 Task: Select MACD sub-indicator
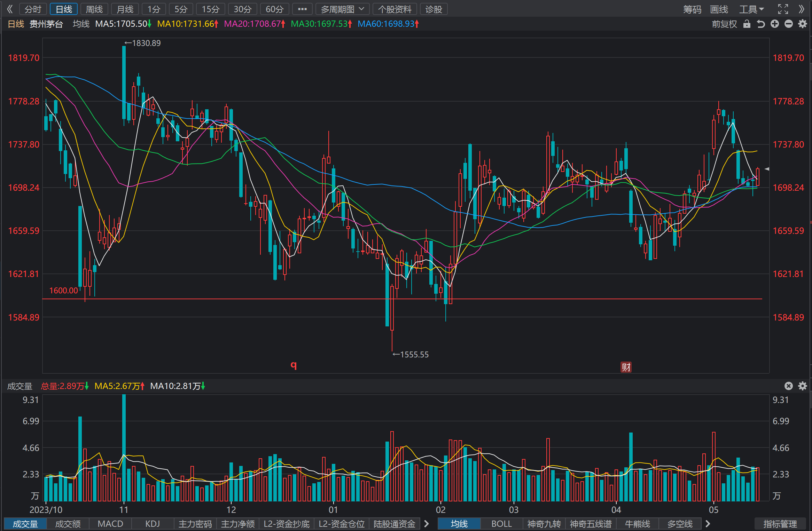coord(110,524)
